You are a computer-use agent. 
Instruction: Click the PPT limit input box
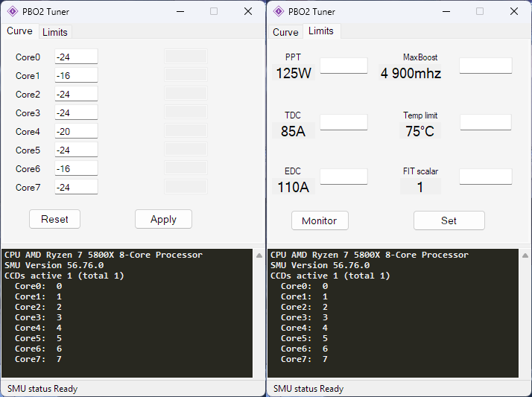pyautogui.click(x=343, y=66)
